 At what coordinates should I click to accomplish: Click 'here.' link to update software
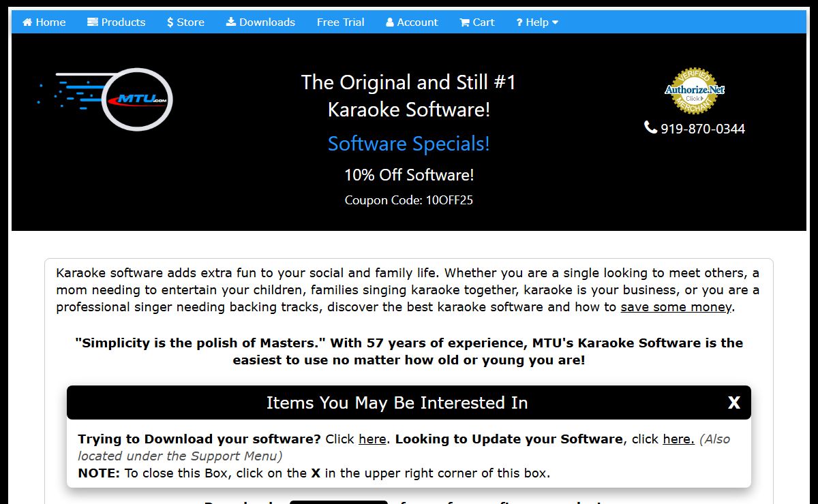pyautogui.click(x=678, y=439)
